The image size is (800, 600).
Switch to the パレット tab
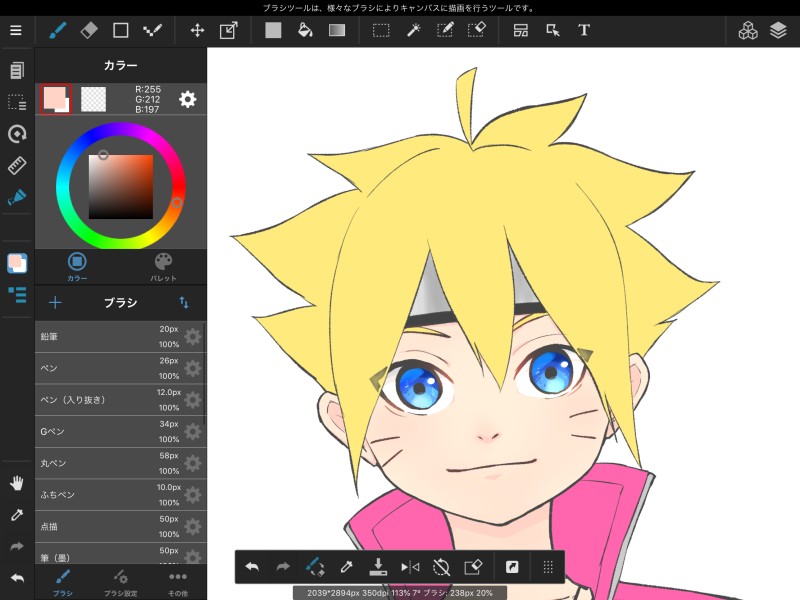(x=163, y=267)
